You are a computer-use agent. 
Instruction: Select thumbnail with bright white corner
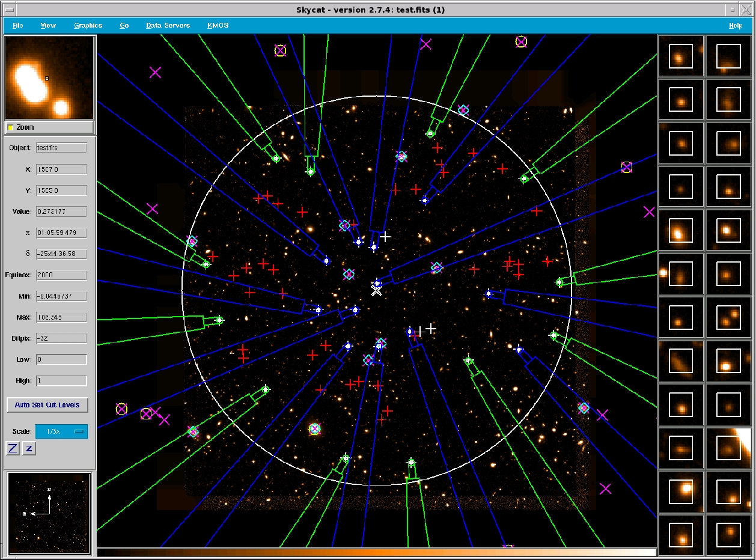(x=728, y=448)
